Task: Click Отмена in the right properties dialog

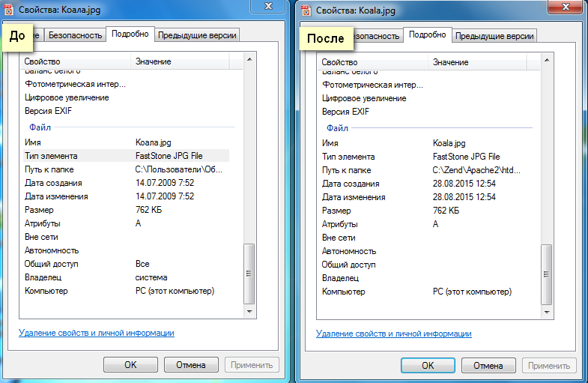Action: (x=488, y=366)
